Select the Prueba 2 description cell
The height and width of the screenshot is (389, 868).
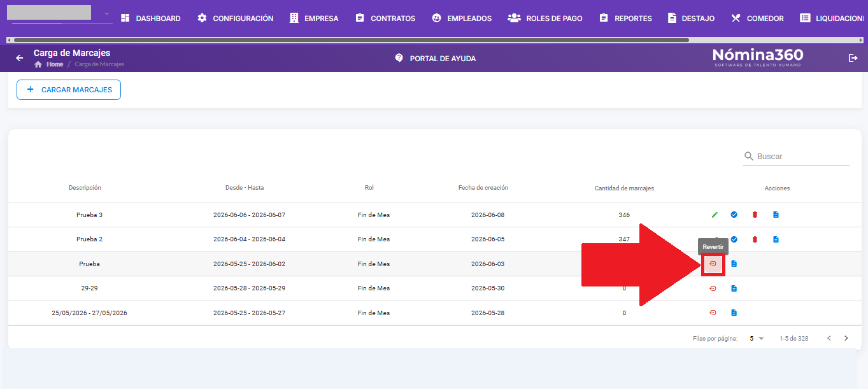click(89, 239)
